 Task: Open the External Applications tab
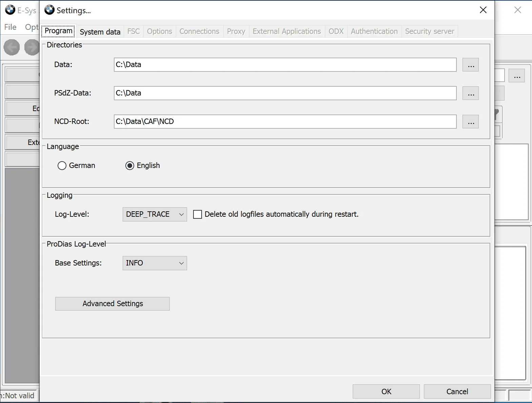(287, 31)
